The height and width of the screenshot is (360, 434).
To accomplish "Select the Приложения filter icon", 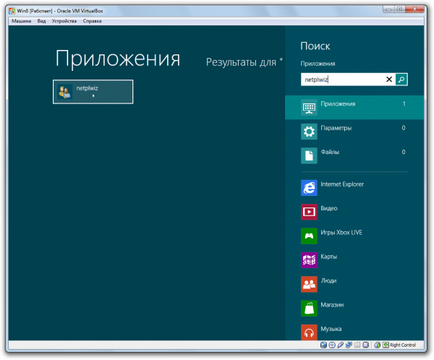I will [x=309, y=107].
